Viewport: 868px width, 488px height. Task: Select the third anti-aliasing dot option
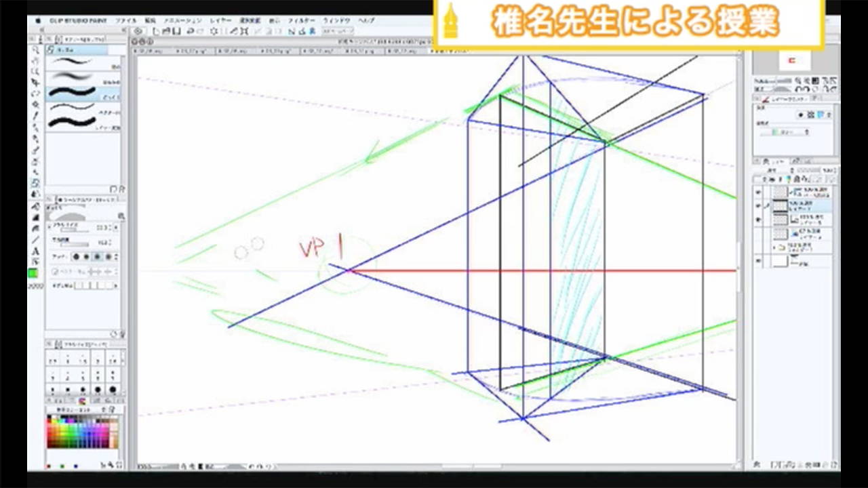pyautogui.click(x=97, y=257)
